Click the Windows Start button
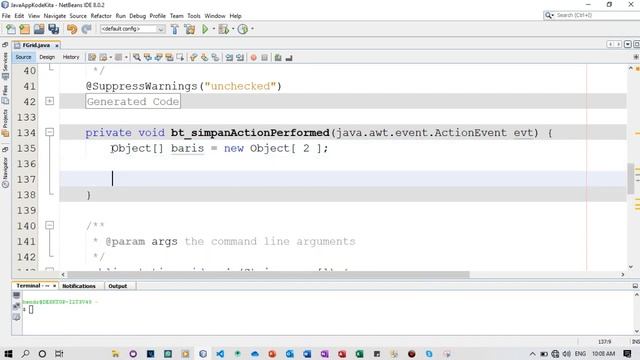The width and height of the screenshot is (640, 360). click(x=8, y=353)
